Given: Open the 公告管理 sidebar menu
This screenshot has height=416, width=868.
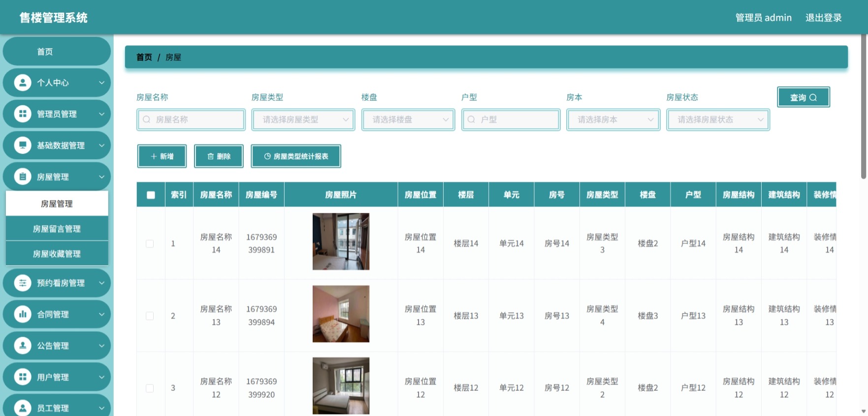Looking at the screenshot, I should pyautogui.click(x=57, y=346).
